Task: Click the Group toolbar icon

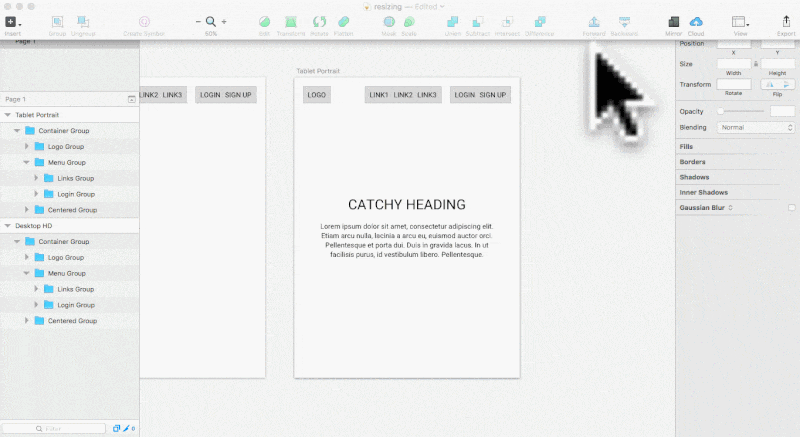Action: [57, 22]
